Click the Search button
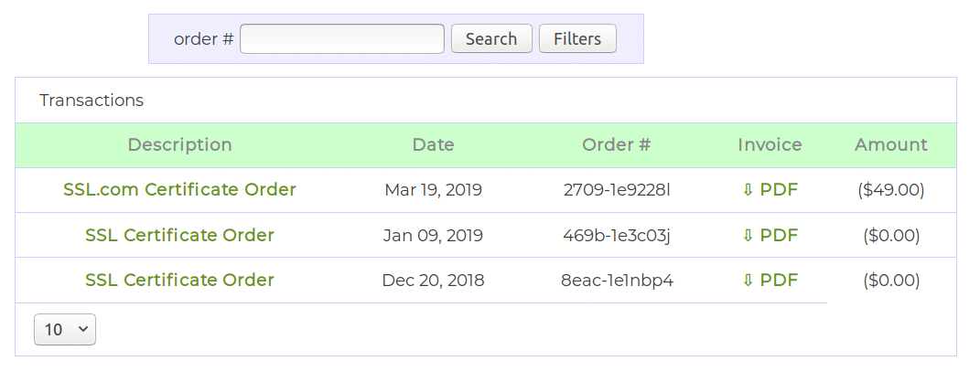Image resolution: width=980 pixels, height=382 pixels. tap(491, 38)
